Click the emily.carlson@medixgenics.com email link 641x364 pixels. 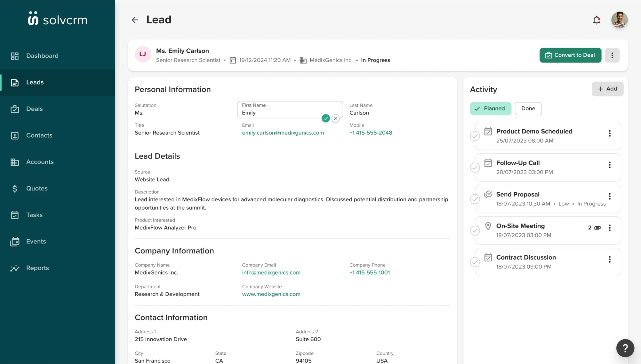[x=283, y=132]
